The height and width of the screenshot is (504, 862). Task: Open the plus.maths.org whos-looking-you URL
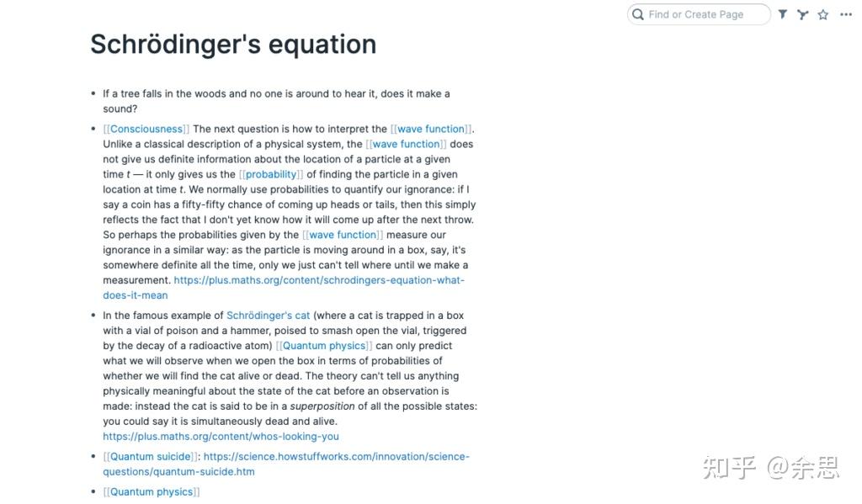tap(221, 437)
